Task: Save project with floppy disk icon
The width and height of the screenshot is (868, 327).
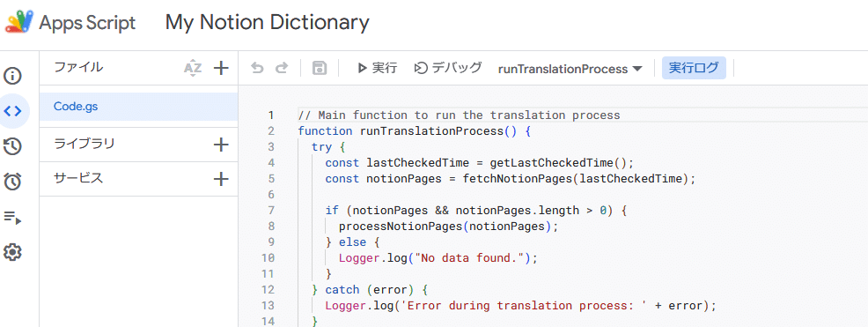Action: click(x=320, y=68)
